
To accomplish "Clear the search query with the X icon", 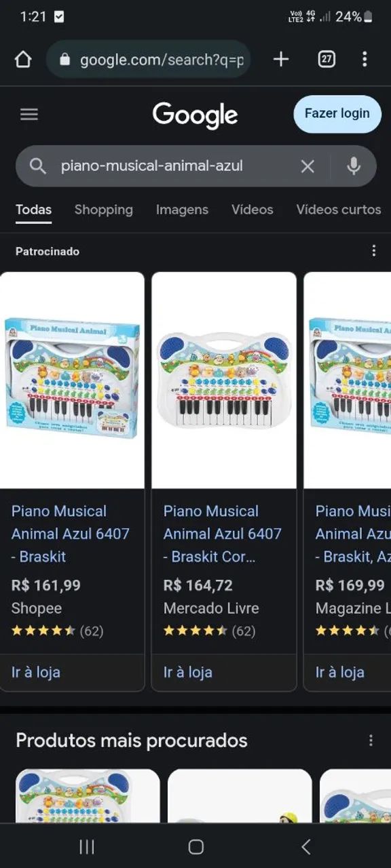I will 308,165.
